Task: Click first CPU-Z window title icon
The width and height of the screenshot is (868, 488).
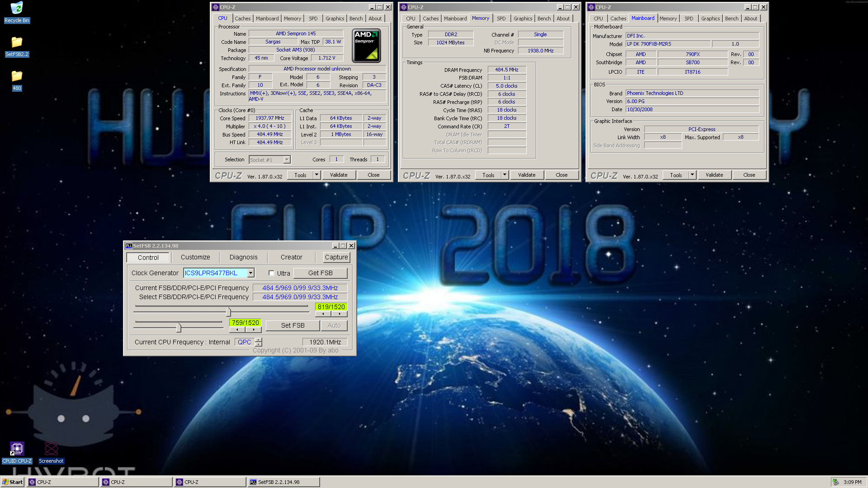Action: point(216,7)
